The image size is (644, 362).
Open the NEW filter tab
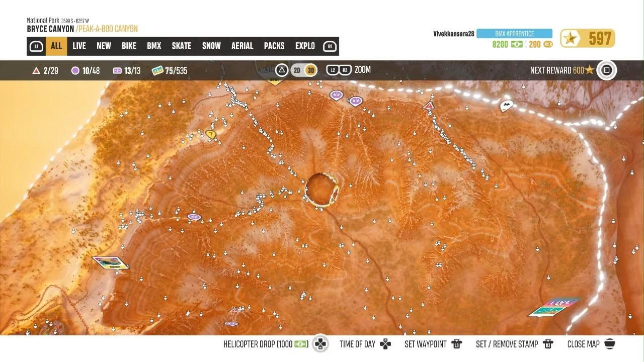pyautogui.click(x=104, y=46)
